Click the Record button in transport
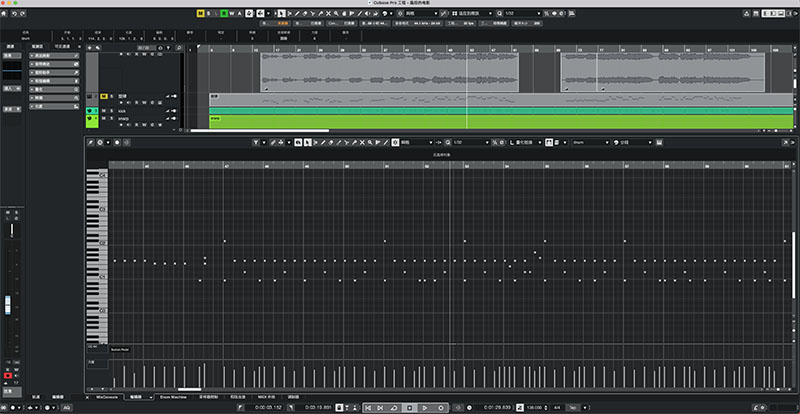The width and height of the screenshot is (800, 414). (441, 407)
